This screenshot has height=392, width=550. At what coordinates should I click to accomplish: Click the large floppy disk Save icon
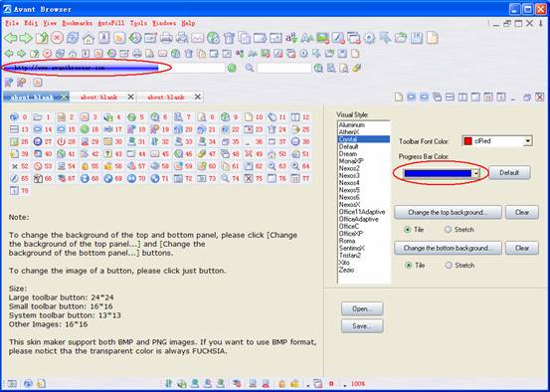(417, 38)
